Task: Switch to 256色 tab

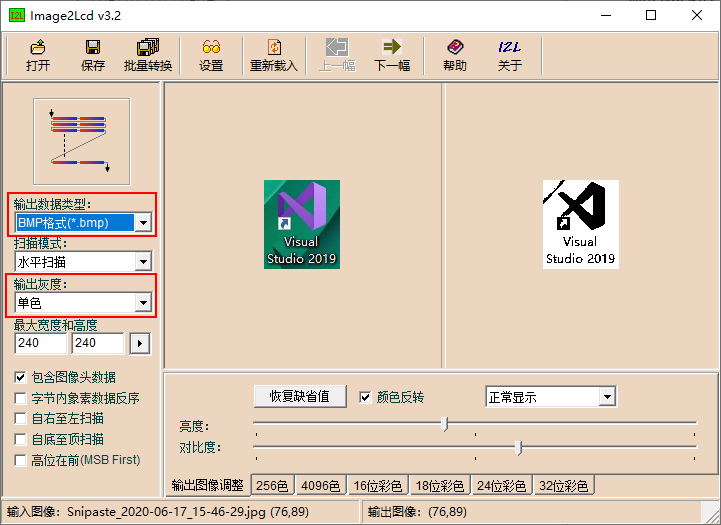Action: click(x=272, y=485)
